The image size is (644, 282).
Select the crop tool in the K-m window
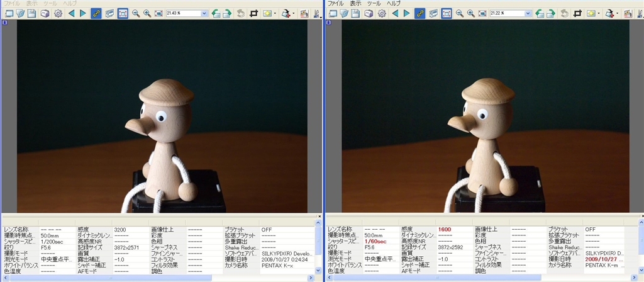[x=577, y=14]
